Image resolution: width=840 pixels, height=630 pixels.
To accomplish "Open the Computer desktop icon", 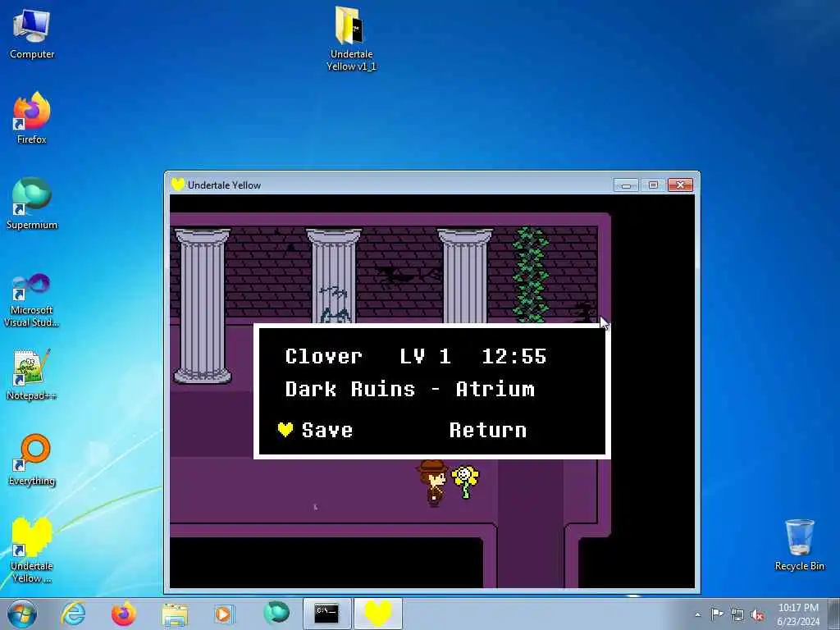I will [32, 34].
